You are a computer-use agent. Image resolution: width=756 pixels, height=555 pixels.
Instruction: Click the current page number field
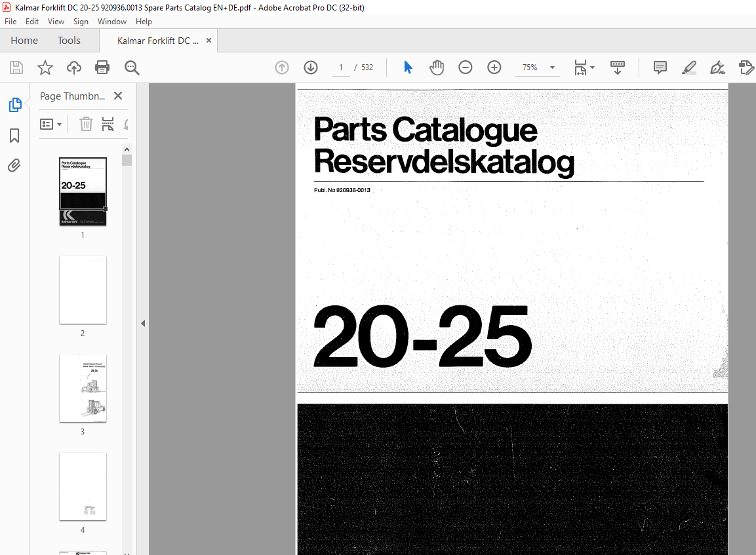click(x=341, y=67)
